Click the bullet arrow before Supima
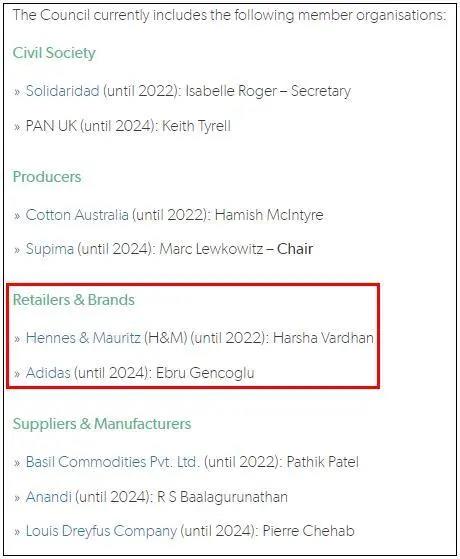 coord(17,250)
